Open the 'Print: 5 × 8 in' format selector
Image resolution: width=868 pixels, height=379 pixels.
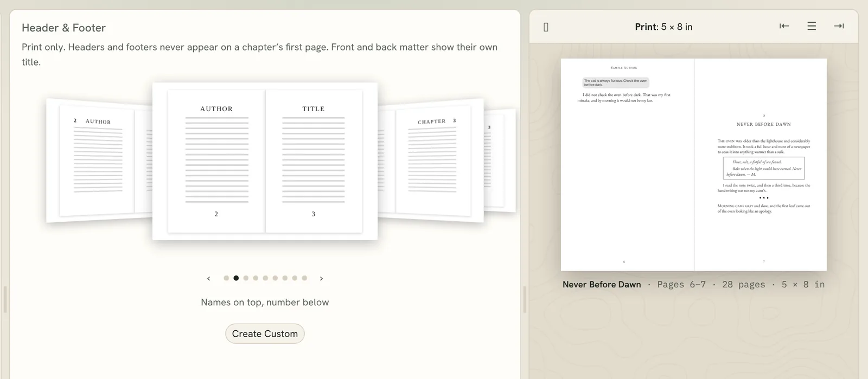click(x=663, y=27)
